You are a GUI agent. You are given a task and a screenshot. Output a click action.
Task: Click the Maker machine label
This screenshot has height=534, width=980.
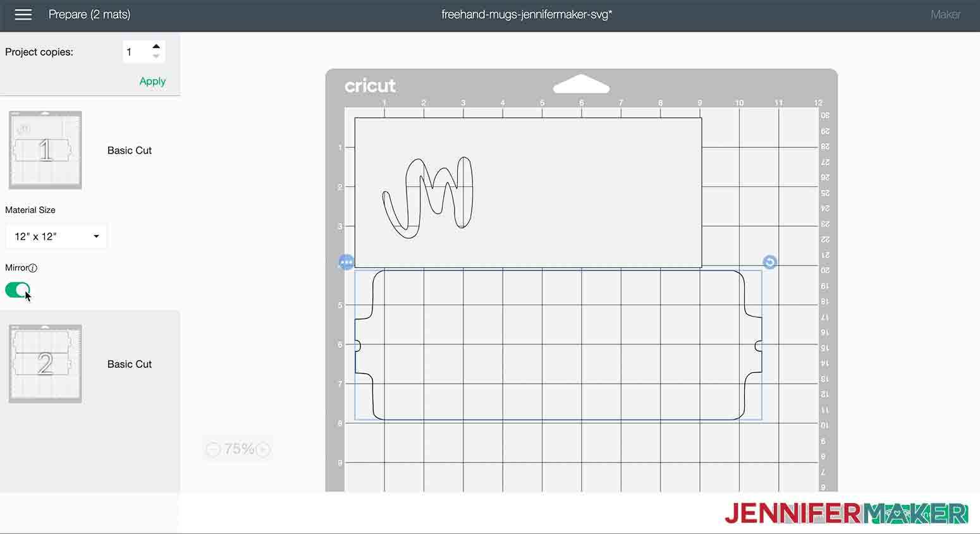coord(945,15)
